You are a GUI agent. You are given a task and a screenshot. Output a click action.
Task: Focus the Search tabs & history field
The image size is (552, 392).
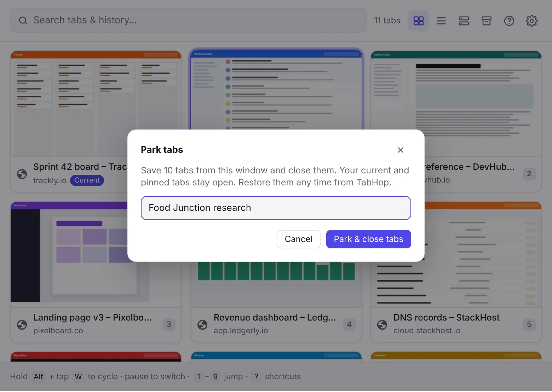click(x=188, y=21)
